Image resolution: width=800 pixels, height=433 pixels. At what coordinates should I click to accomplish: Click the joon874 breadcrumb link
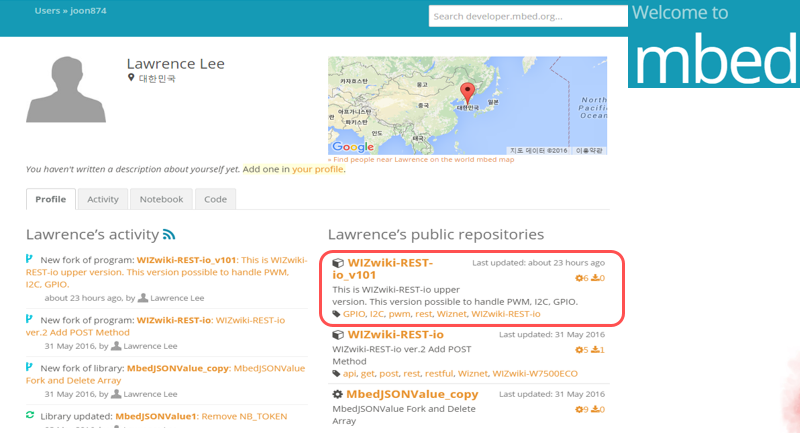[88, 11]
